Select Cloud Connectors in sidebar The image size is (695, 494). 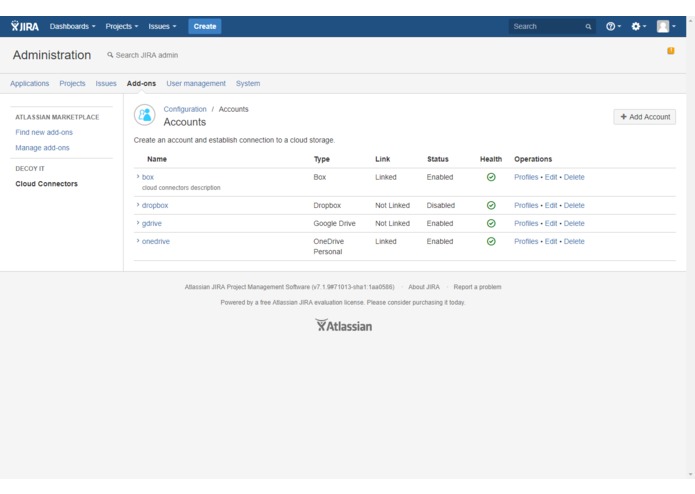(47, 184)
